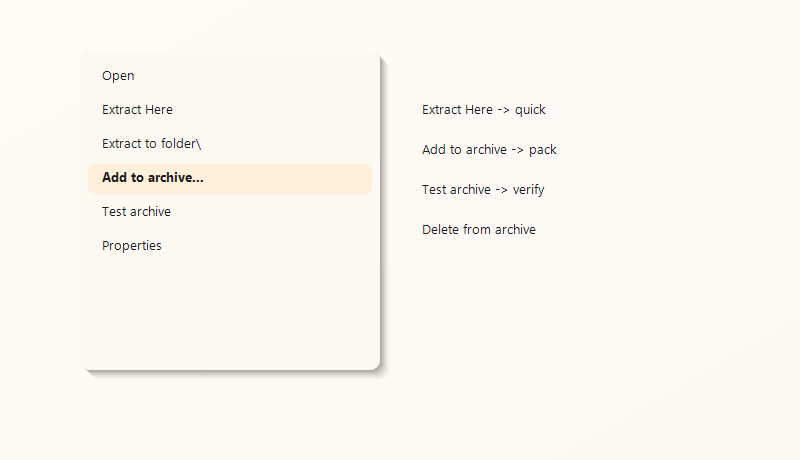Image resolution: width=800 pixels, height=460 pixels.
Task: Click the text 'Add to archive -> pack'
Action: click(x=489, y=150)
